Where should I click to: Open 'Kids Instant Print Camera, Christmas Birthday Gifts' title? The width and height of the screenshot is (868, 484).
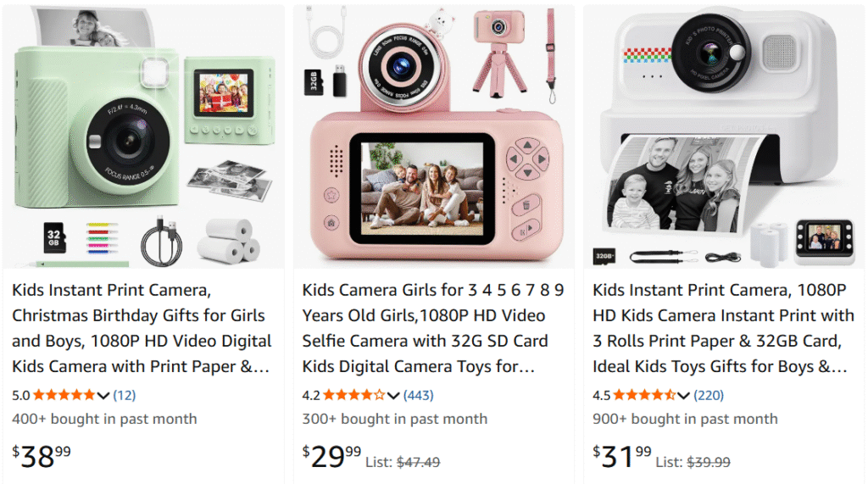coord(141,328)
